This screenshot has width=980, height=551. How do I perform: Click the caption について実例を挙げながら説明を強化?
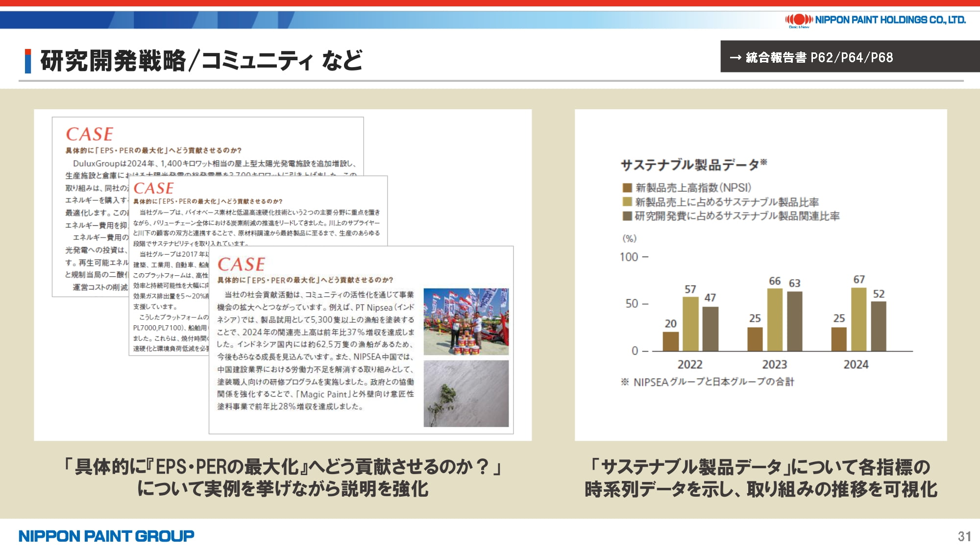click(x=283, y=489)
